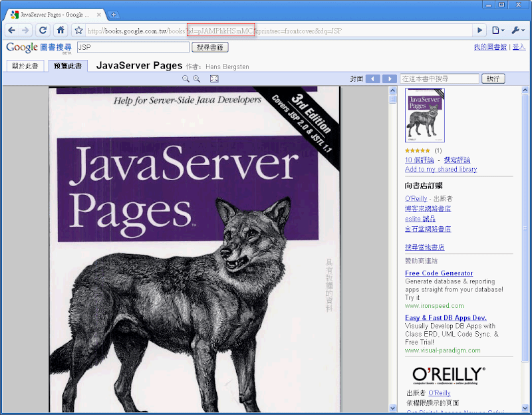This screenshot has height=415, width=532.
Task: Open the 10 個評論 link
Action: (x=420, y=160)
